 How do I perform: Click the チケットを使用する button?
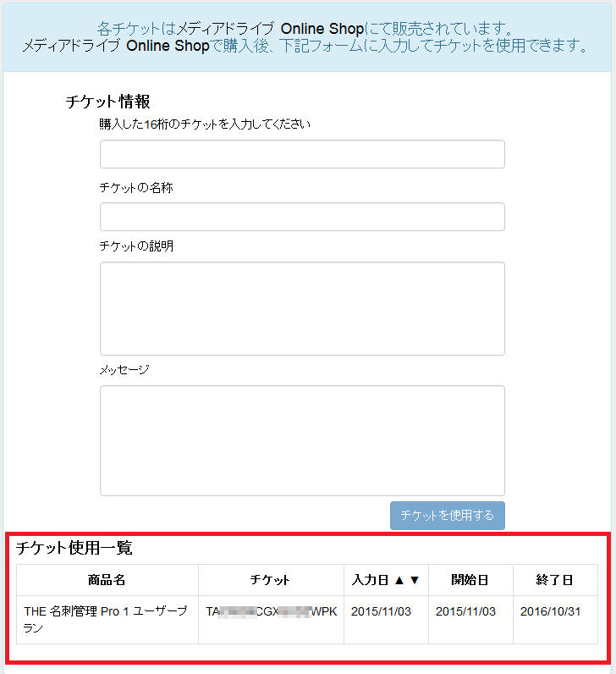(447, 516)
